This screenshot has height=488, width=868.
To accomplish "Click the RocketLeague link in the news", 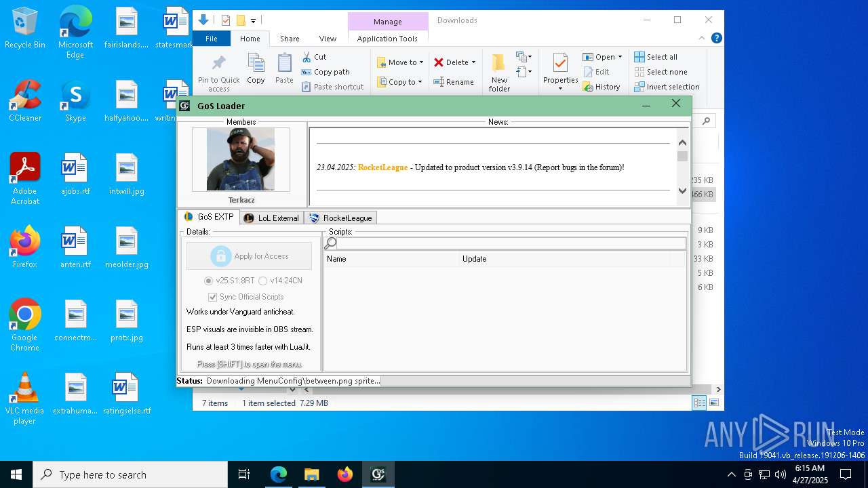I will 382,167.
